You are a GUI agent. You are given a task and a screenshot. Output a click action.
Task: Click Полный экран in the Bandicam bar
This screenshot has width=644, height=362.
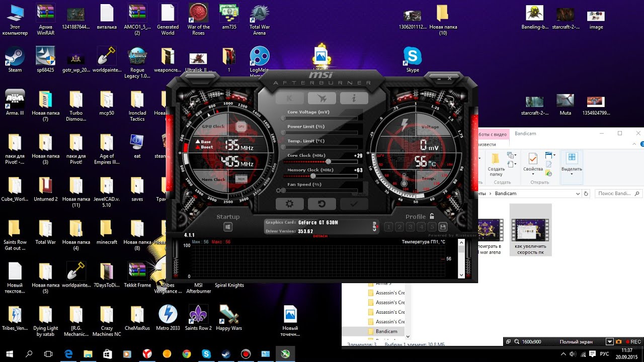576,342
